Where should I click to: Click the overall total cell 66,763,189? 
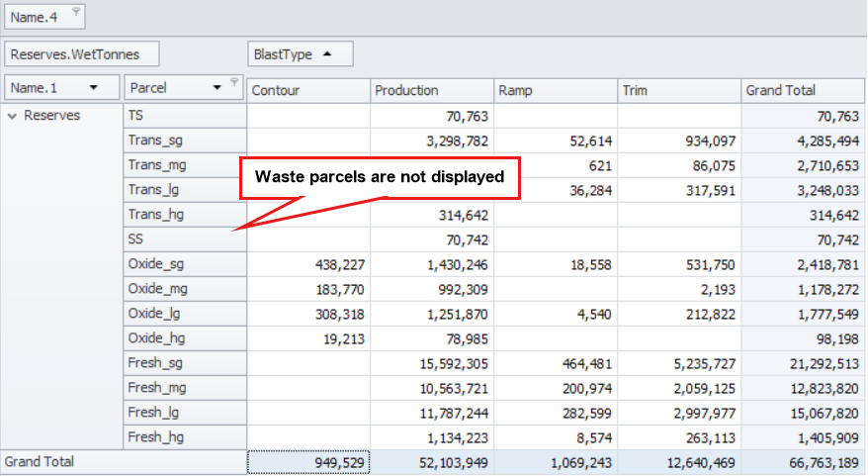coord(803,462)
